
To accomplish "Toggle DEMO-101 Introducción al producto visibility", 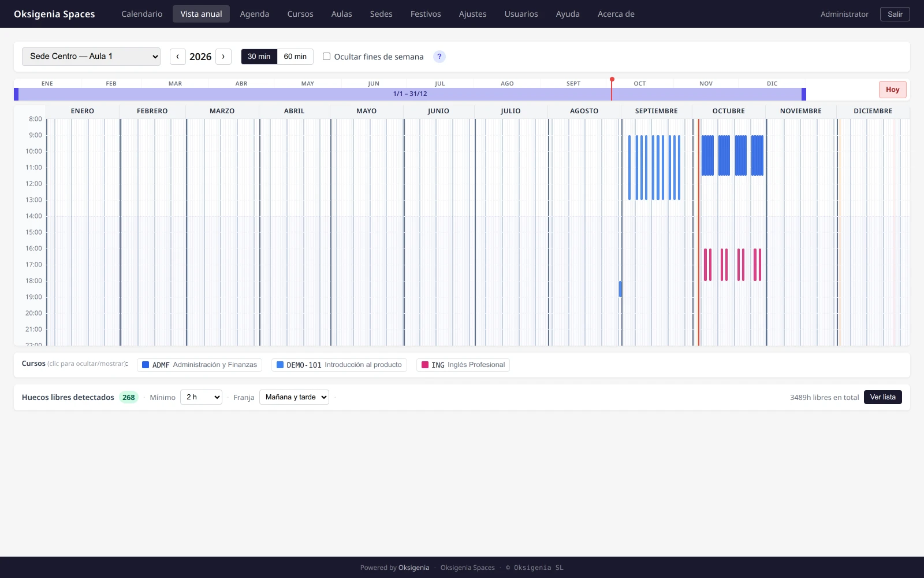I will click(x=339, y=365).
